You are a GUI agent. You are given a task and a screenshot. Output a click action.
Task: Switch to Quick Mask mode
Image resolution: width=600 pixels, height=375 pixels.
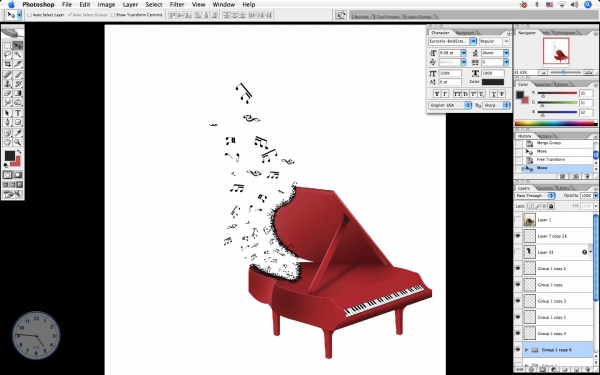click(18, 175)
